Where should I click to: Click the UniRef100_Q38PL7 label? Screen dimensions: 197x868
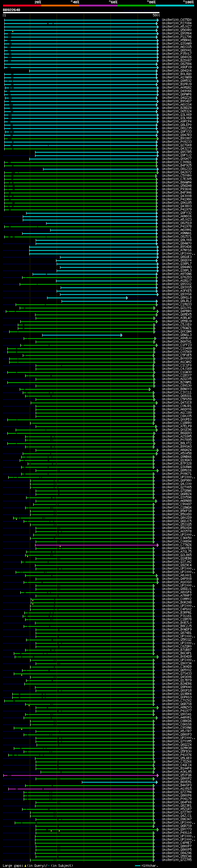point(177,264)
